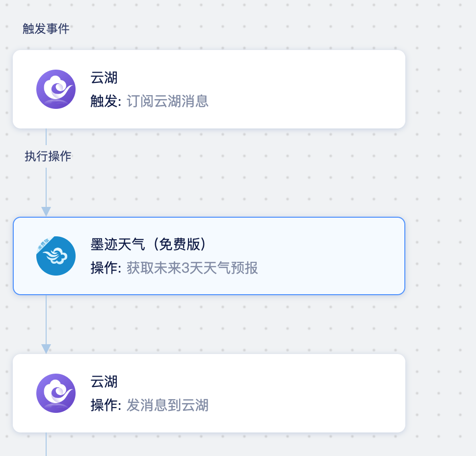Screen dimensions: 476x456
Task: Open the 订阅云湖消息 trigger setting
Action: pos(167,101)
